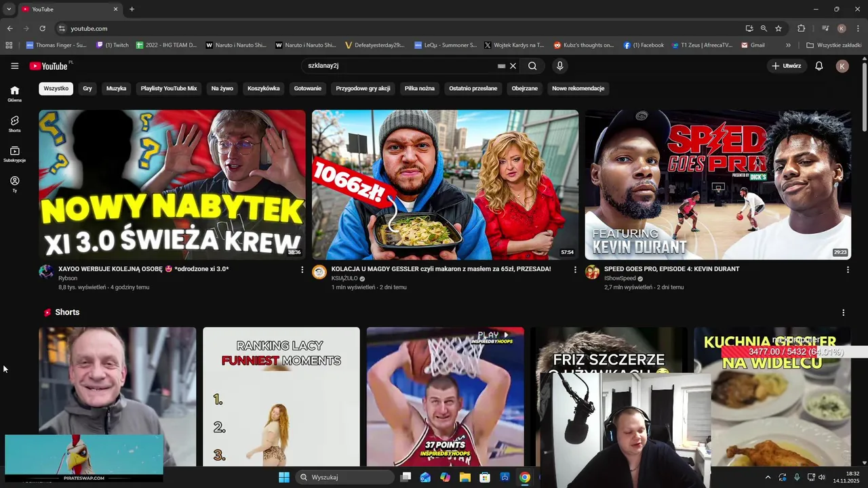Viewport: 868px width, 488px height.
Task: Open the Gmail bookmark
Action: [753, 45]
